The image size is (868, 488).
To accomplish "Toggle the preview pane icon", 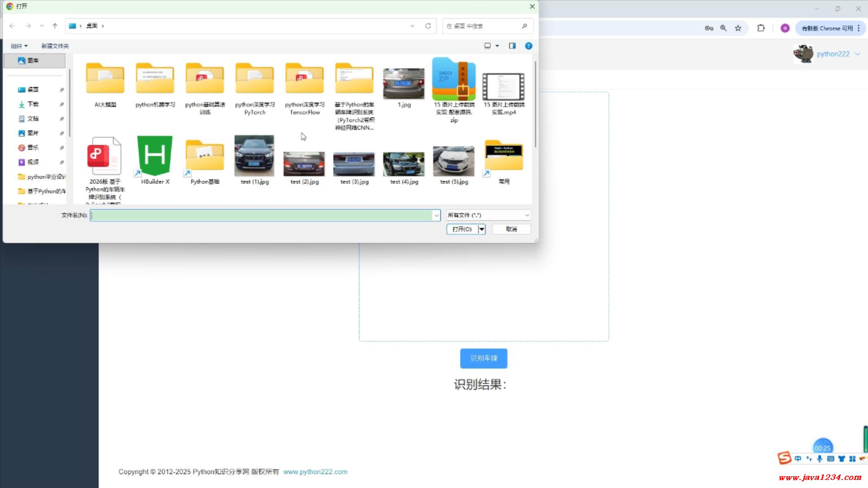I will point(512,46).
